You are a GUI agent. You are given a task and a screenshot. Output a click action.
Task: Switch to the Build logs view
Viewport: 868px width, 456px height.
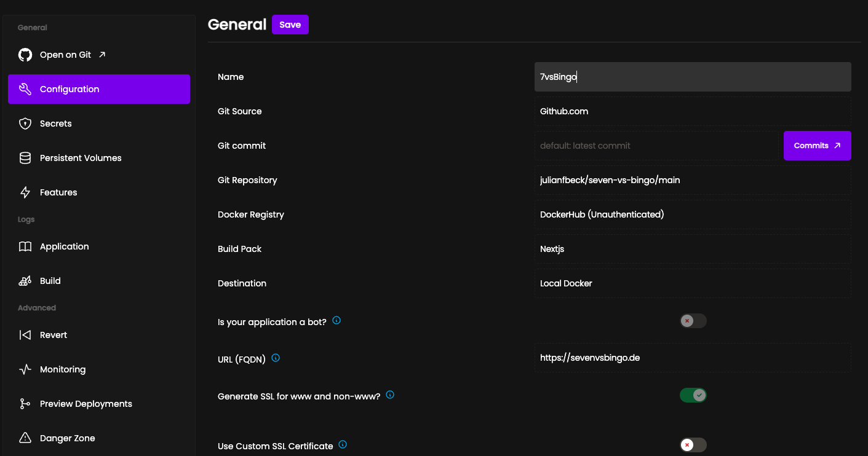(x=49, y=280)
